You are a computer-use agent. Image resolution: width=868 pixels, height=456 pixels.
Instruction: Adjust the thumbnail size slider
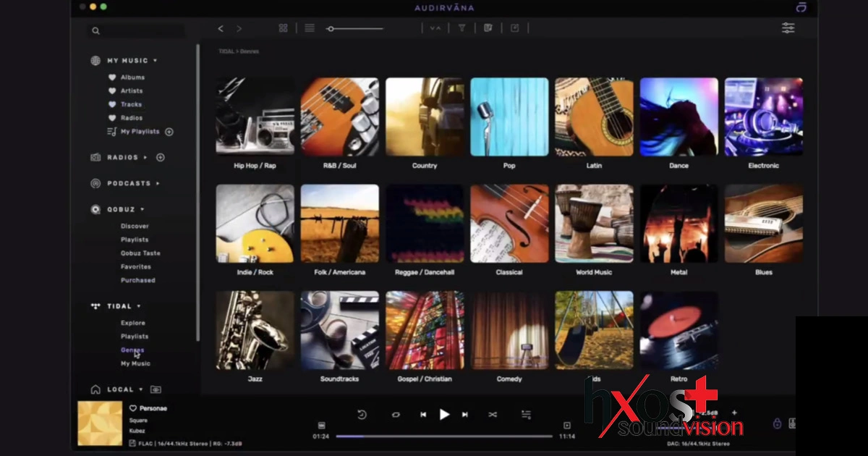[354, 29]
